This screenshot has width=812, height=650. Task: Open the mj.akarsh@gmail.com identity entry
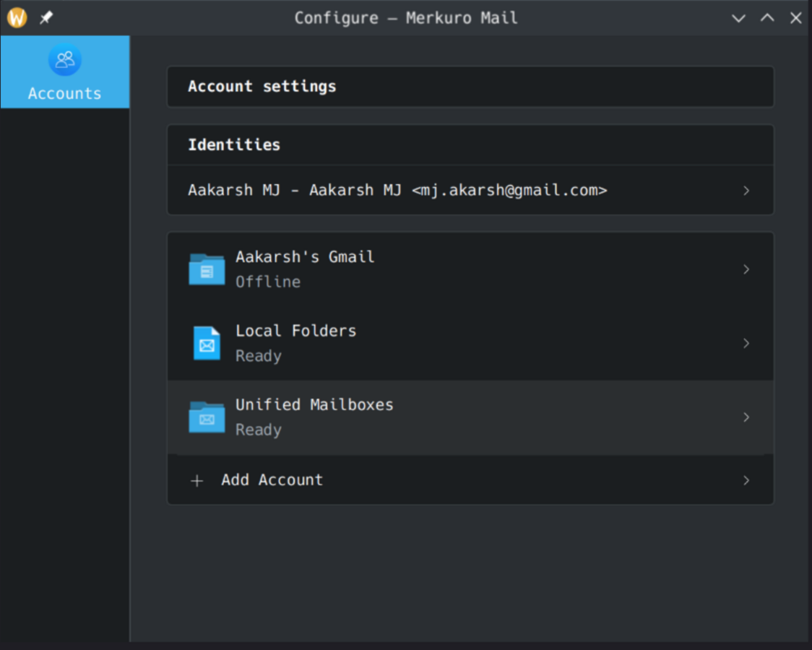coord(397,191)
